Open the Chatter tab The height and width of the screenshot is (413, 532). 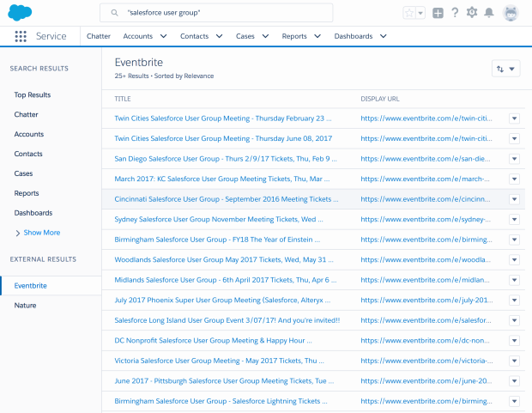(x=99, y=36)
